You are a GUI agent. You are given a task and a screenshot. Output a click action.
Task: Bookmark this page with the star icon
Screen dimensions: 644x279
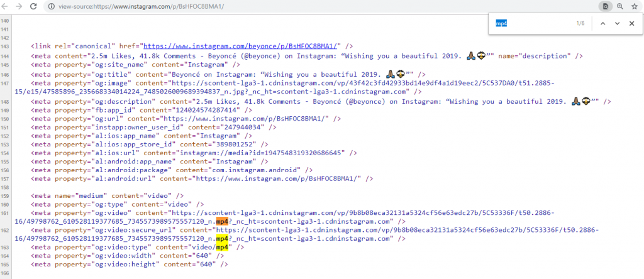tap(634, 6)
